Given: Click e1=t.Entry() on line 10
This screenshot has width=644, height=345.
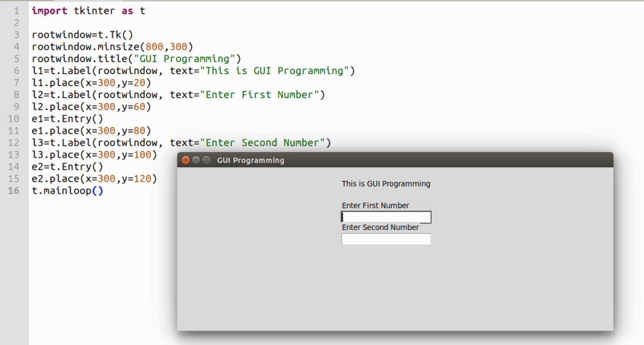Looking at the screenshot, I should pos(67,119).
